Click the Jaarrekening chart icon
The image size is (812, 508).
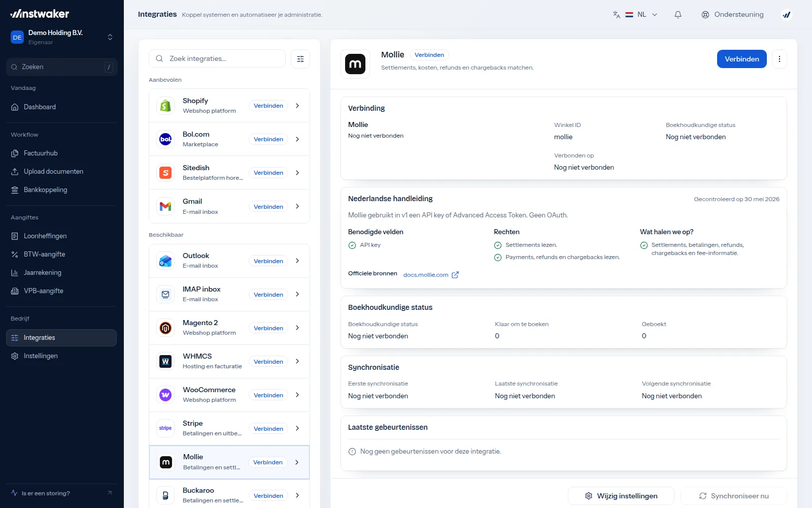click(15, 273)
